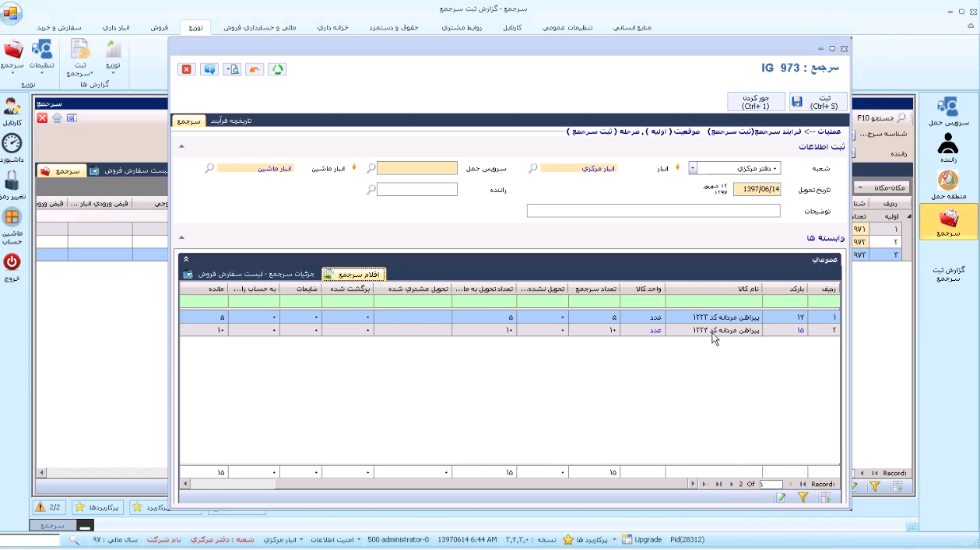980x550 pixels.
Task: Click the داشبورد dashboard gauge icon
Action: tap(12, 143)
